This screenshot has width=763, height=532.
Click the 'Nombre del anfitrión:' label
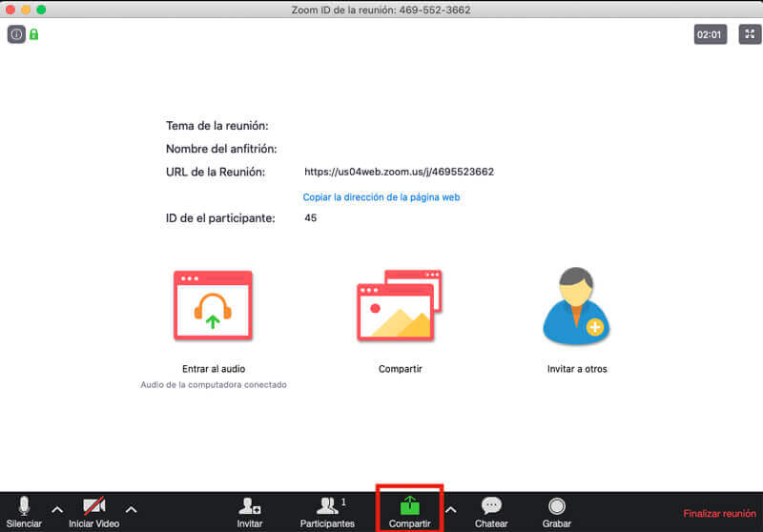(x=221, y=149)
